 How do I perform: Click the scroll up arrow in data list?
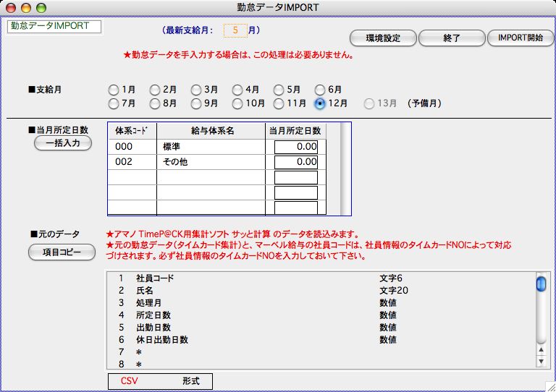click(541, 349)
